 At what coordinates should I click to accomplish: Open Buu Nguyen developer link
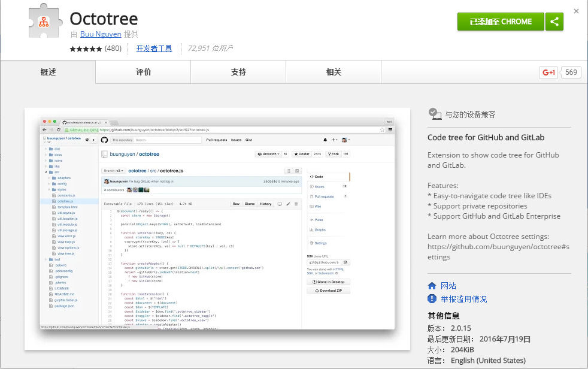tap(101, 34)
